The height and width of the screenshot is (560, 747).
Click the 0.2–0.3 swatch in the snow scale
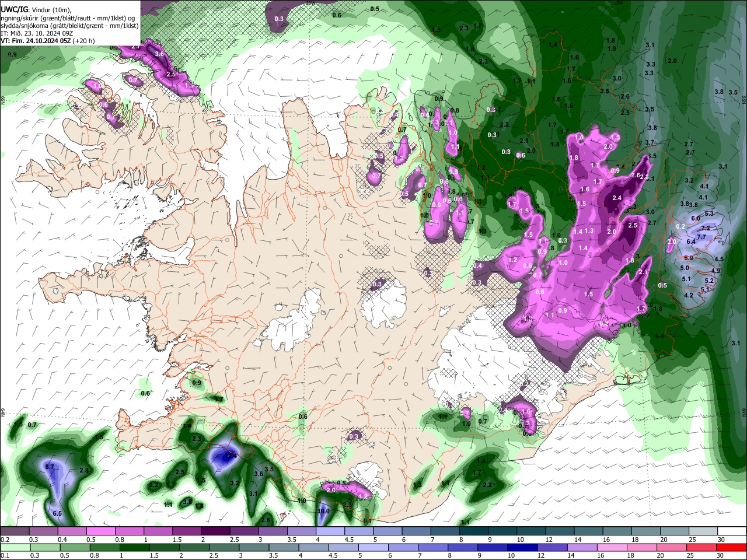click(15, 531)
